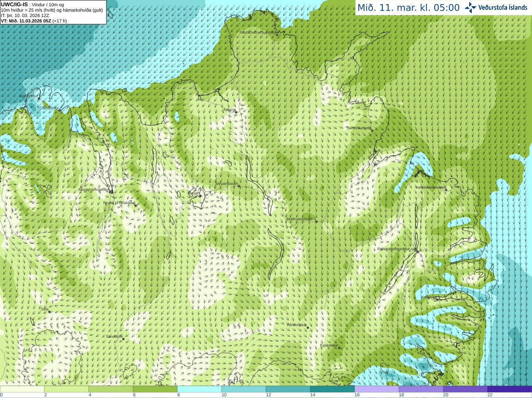This screenshot has height=398, width=532.
Task: Select the Ásbyrgi station label
Action: click(x=229, y=110)
